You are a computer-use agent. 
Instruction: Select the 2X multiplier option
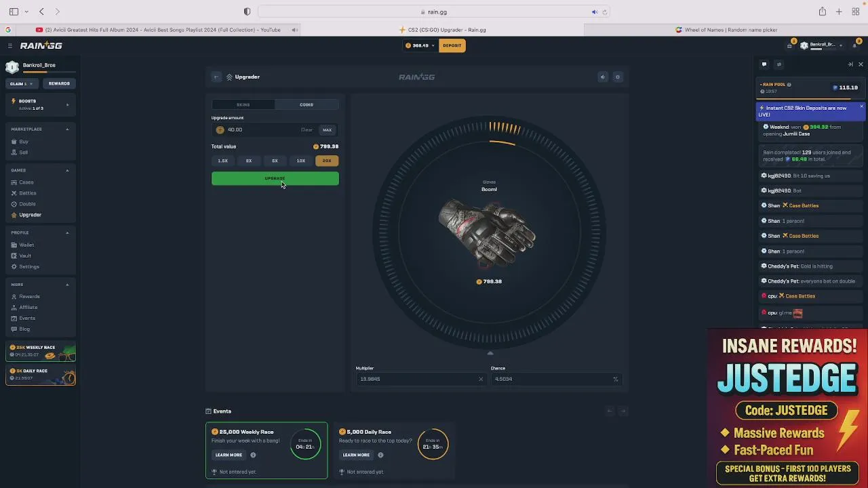pos(249,161)
